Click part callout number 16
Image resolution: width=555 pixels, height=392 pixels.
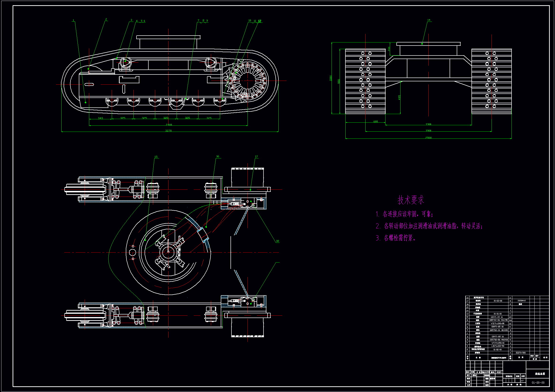(x=217, y=157)
